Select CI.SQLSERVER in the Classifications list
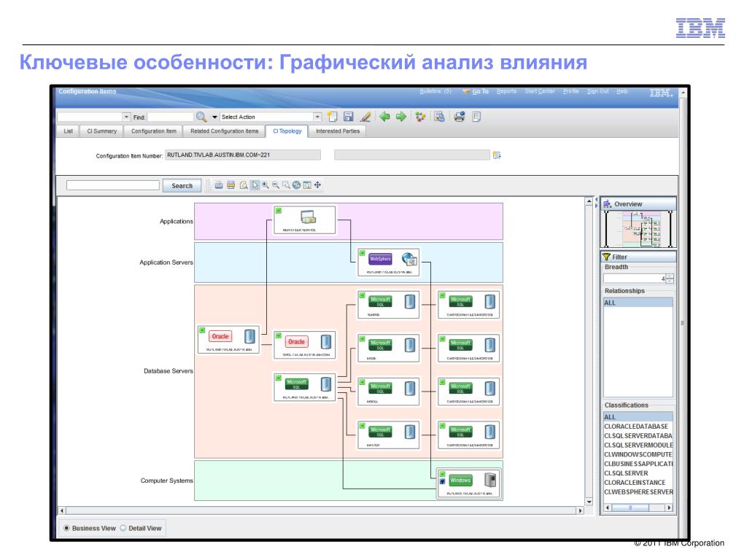747x560 pixels. pos(638,472)
